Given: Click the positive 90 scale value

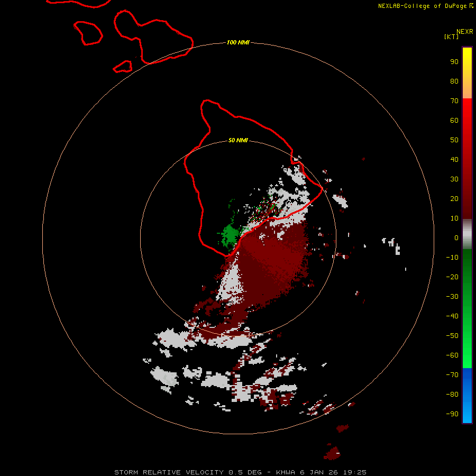Looking at the screenshot, I should [454, 62].
